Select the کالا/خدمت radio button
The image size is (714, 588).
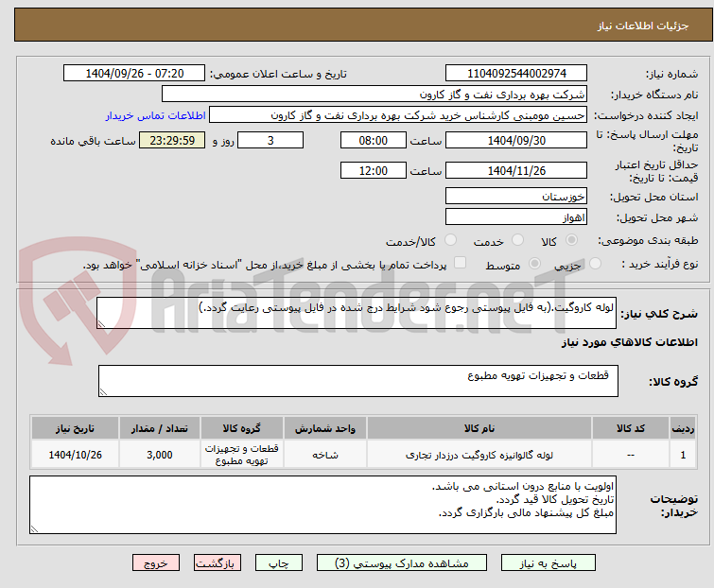pyautogui.click(x=450, y=240)
